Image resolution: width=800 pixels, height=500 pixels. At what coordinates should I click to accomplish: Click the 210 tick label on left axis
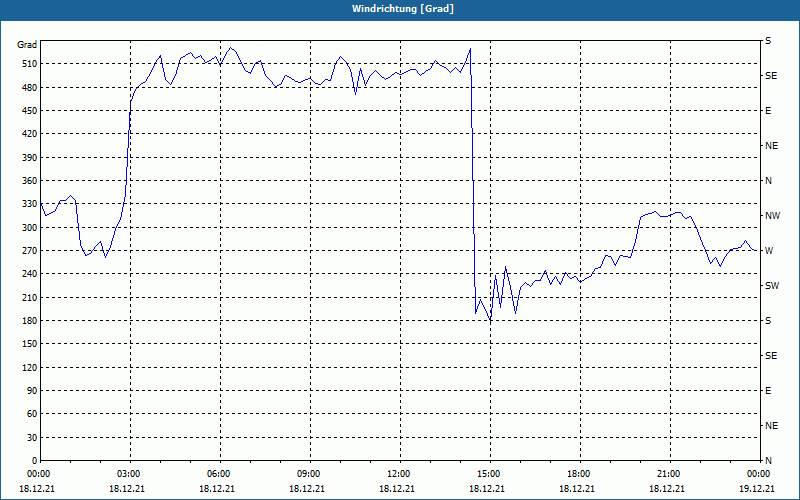(30, 297)
